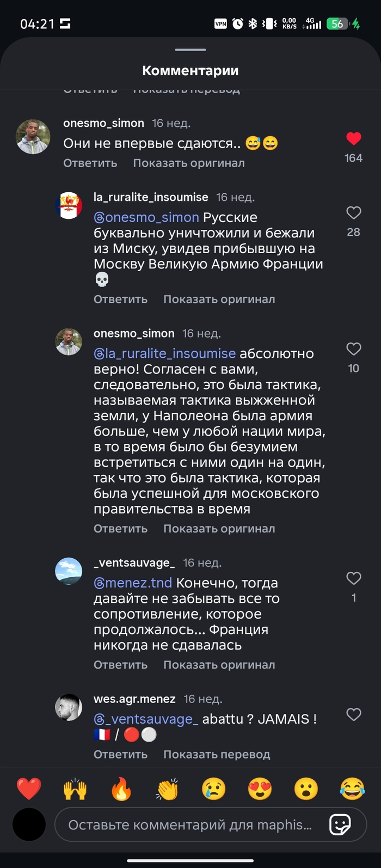The width and height of the screenshot is (381, 868).
Task: Open _ventsauvage_ profile picture
Action: [69, 571]
